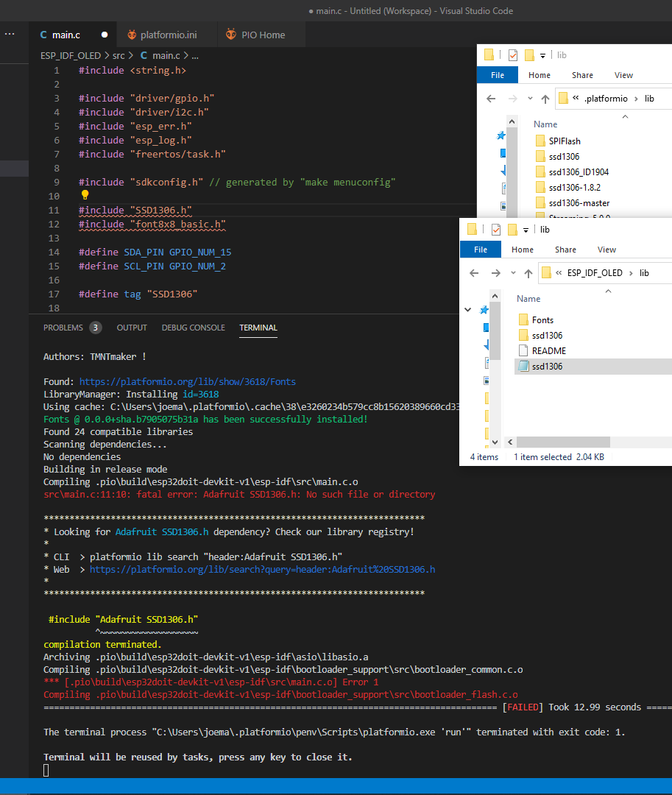Click the ESP_IDF_OLED breadcrumb
The width and height of the screenshot is (672, 795).
click(71, 56)
